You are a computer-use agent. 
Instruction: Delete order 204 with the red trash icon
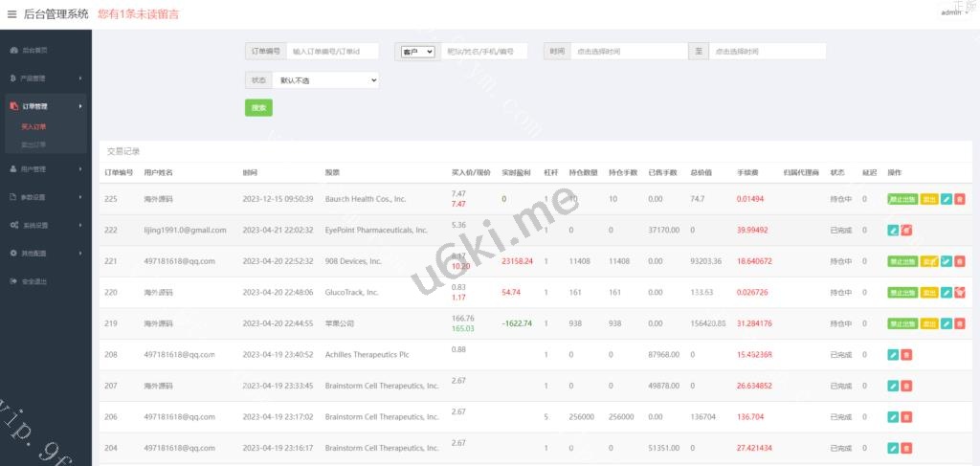click(906, 448)
